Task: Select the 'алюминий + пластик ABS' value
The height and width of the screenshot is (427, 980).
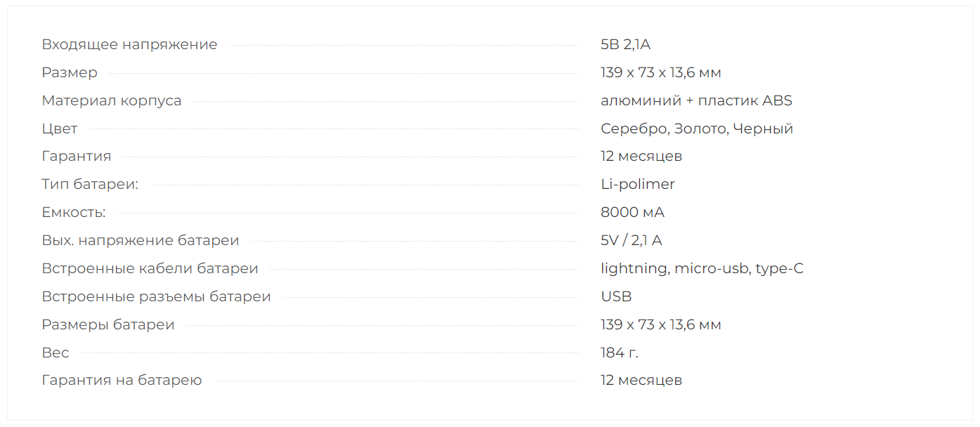Action: tap(696, 100)
